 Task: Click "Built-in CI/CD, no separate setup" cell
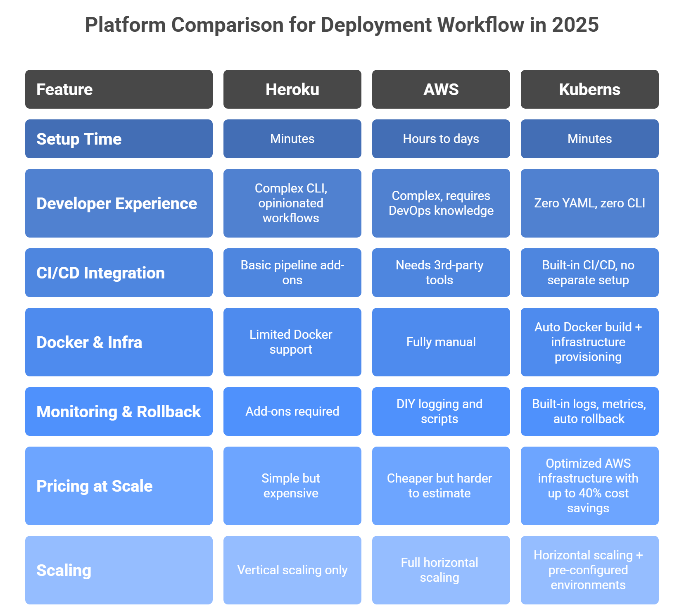(590, 273)
